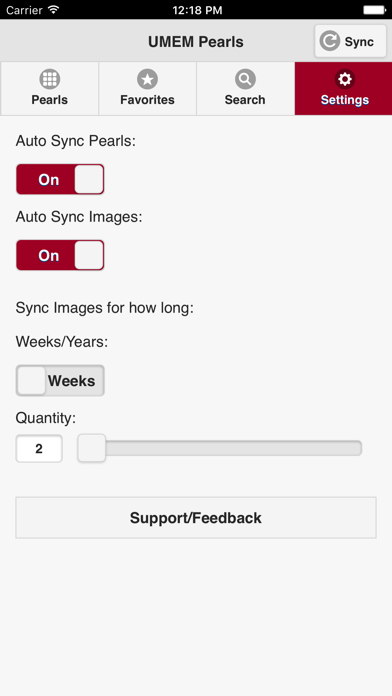392x696 pixels.
Task: Focus the Quantity number field showing 2
Action: pos(39,449)
